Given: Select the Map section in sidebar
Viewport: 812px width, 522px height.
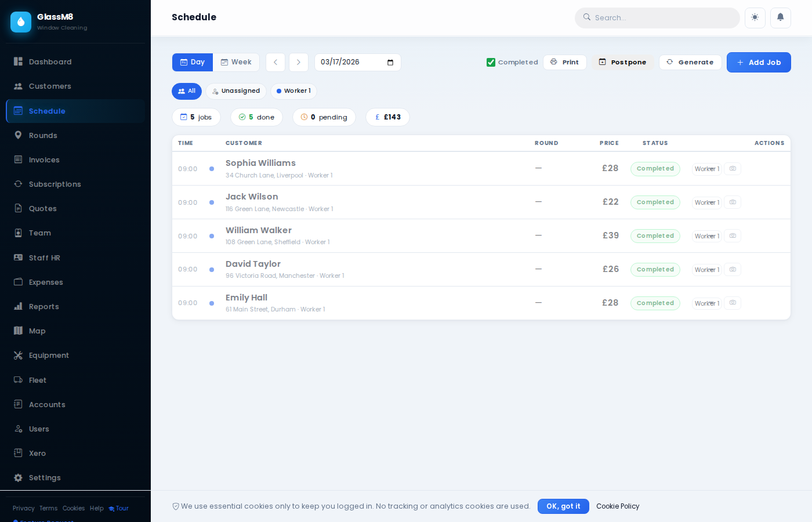Looking at the screenshot, I should (x=37, y=331).
